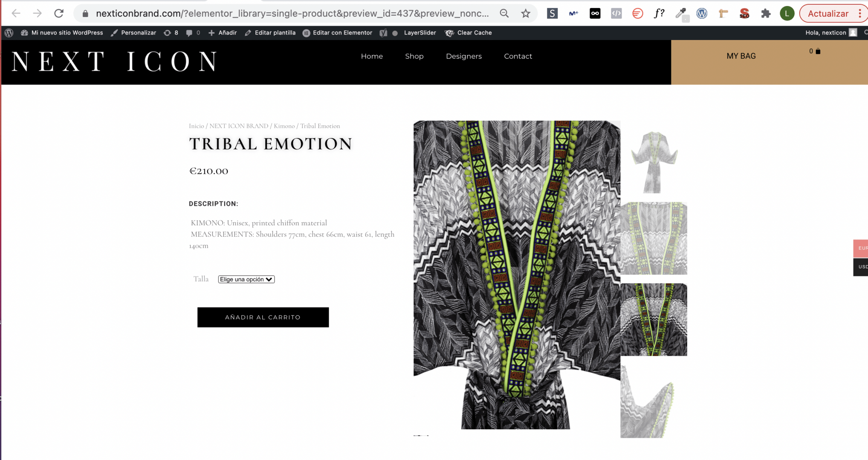Switch currency to USD
Viewport: 868px width, 460px height.
tap(861, 267)
